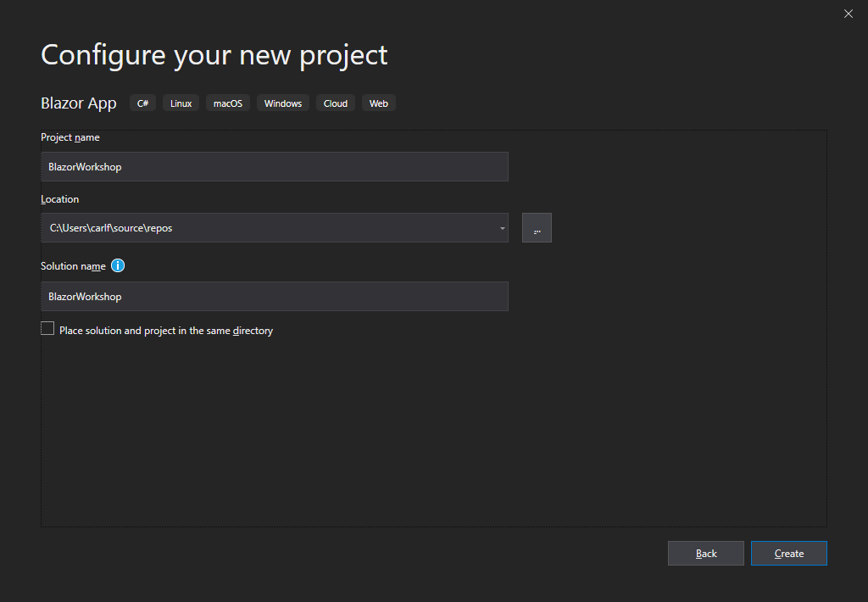Click the Solution name info icon
The width and height of the screenshot is (868, 602).
pyautogui.click(x=118, y=266)
